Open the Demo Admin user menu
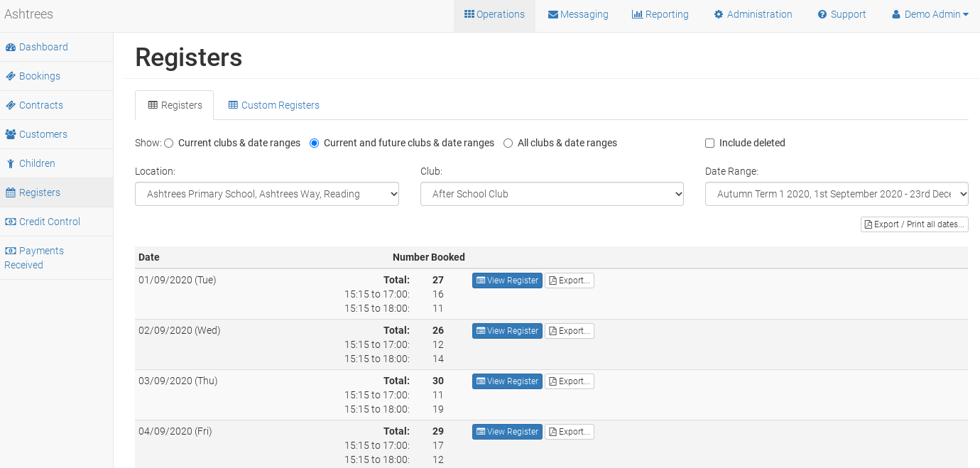The image size is (980, 468). pyautogui.click(x=930, y=15)
